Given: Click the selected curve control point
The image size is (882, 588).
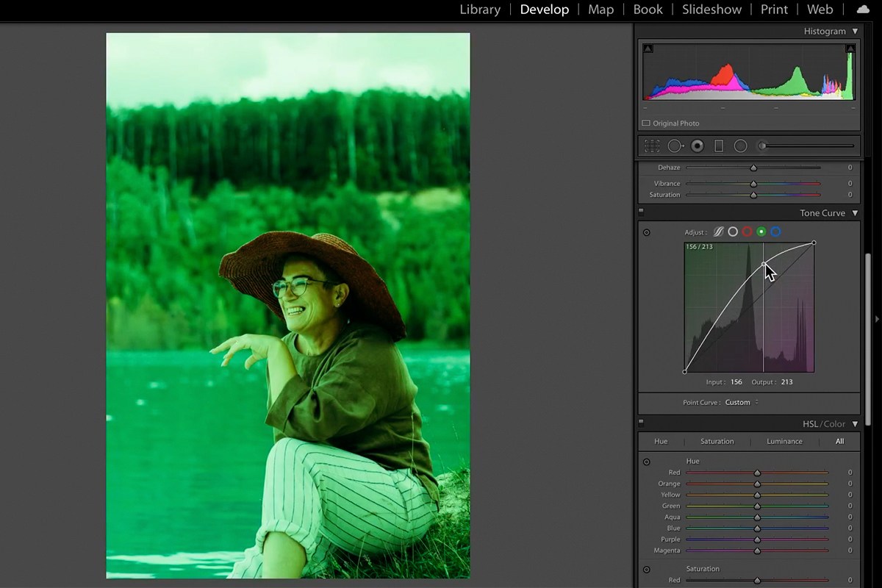Looking at the screenshot, I should point(764,264).
